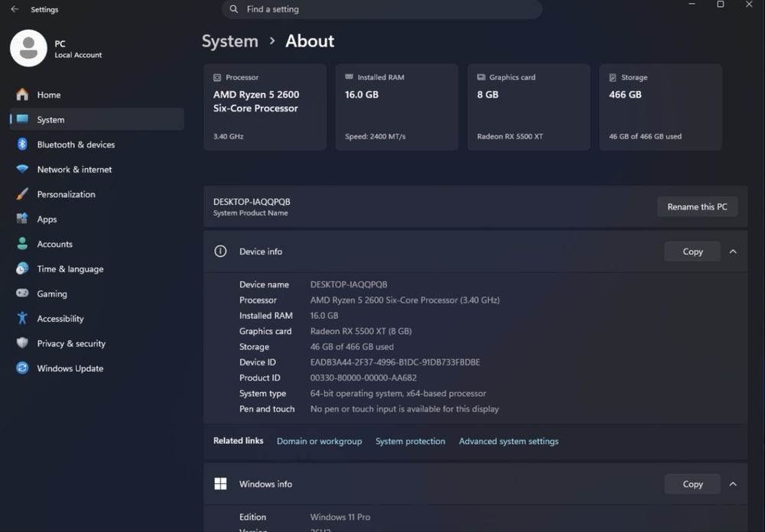Click the Network wifi icon in sidebar
Viewport: 765px width, 532px height.
(22, 169)
